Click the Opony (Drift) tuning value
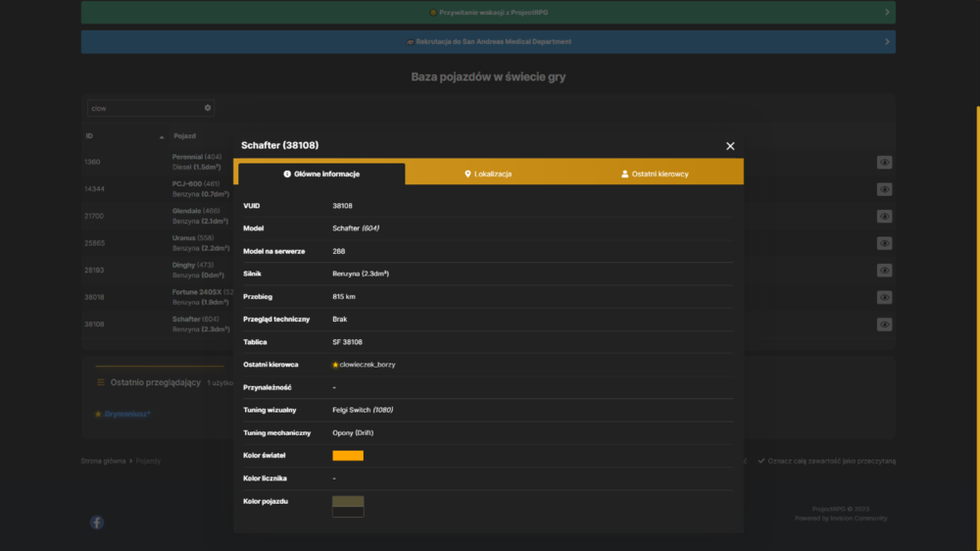 [x=353, y=432]
